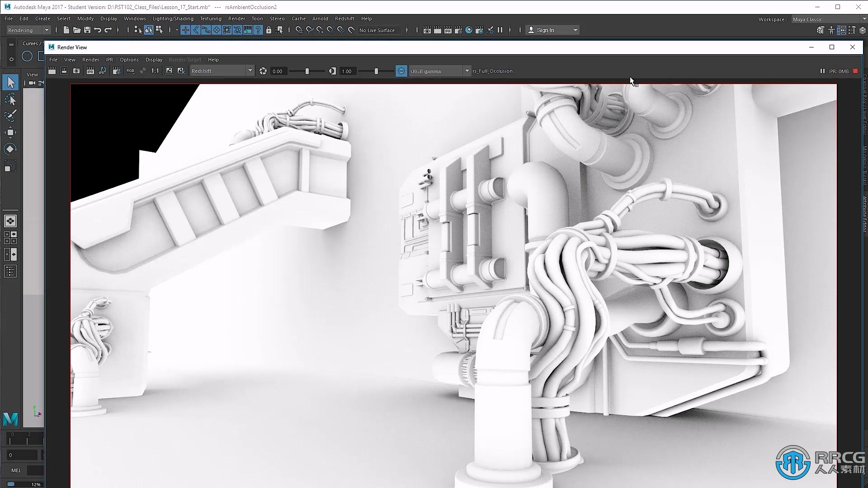Screen dimensions: 868x488
Task: Click the Redshift renderer dropdown
Action: point(221,71)
